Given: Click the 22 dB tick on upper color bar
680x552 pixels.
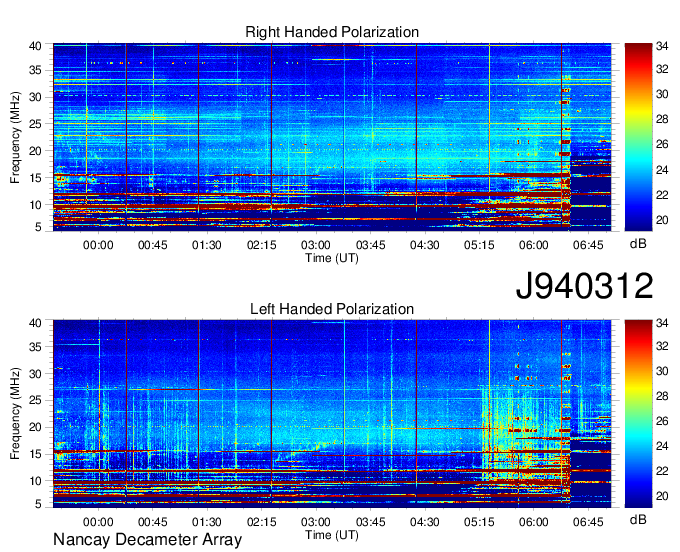Looking at the screenshot, I should click(662, 195).
